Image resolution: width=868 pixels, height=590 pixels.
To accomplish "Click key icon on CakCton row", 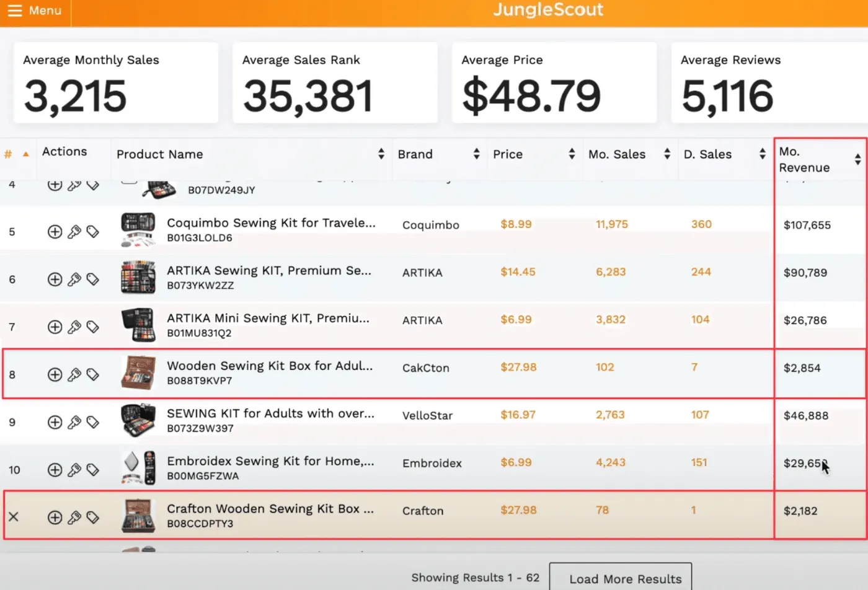I will coord(74,375).
